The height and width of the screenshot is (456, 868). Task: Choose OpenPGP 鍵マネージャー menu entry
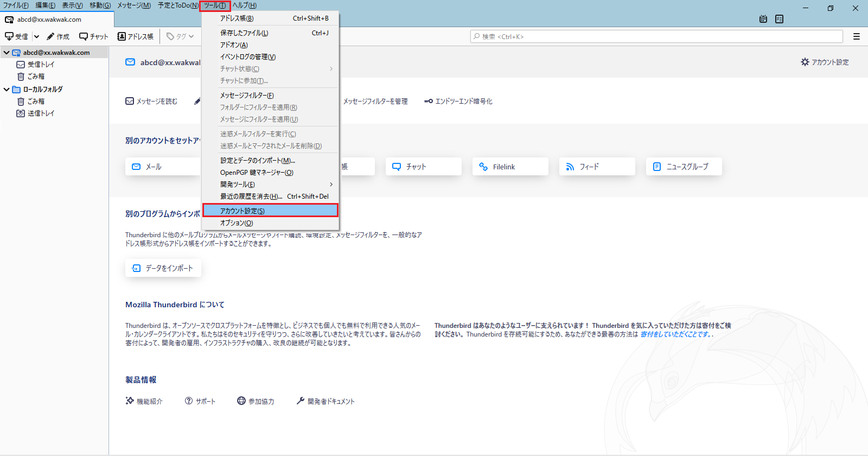tap(270, 173)
